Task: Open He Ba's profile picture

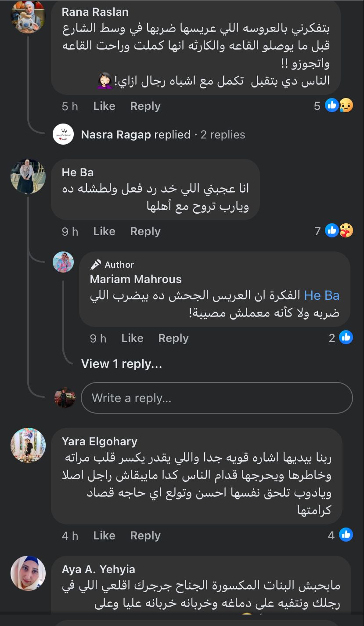Action: pos(28,176)
